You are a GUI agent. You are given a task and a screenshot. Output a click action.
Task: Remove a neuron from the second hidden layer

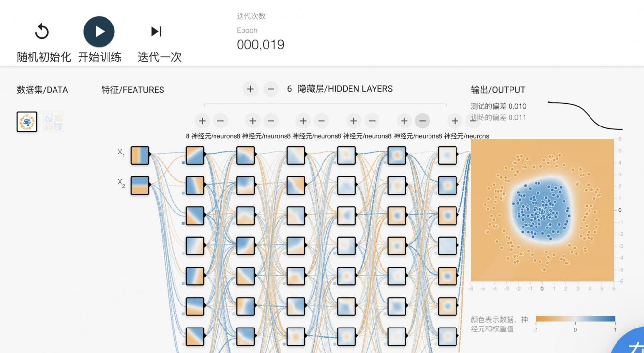click(x=271, y=121)
